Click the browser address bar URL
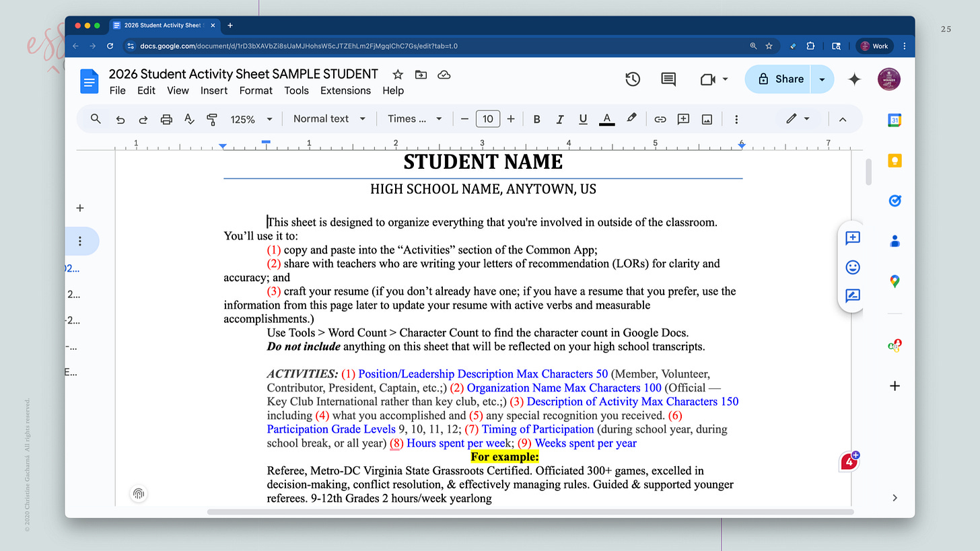Screen dimensions: 980x551 point(299,46)
